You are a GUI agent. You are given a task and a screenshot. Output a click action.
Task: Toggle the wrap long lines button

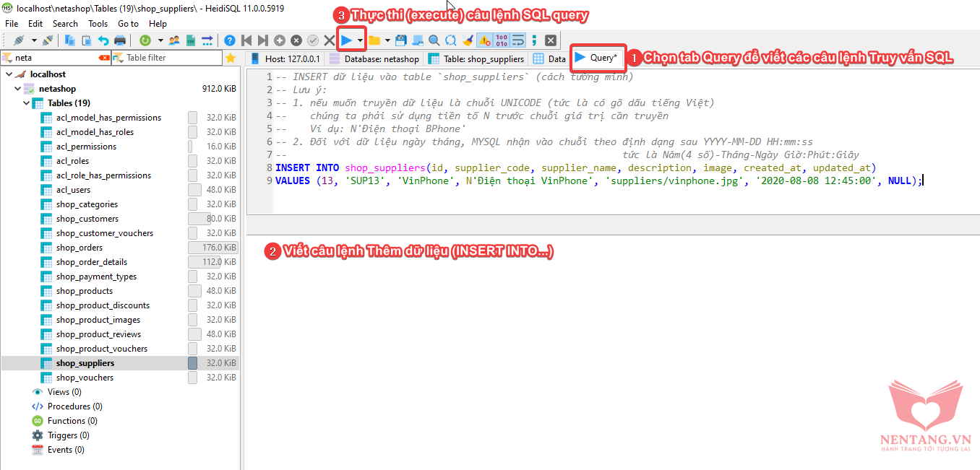(x=517, y=40)
